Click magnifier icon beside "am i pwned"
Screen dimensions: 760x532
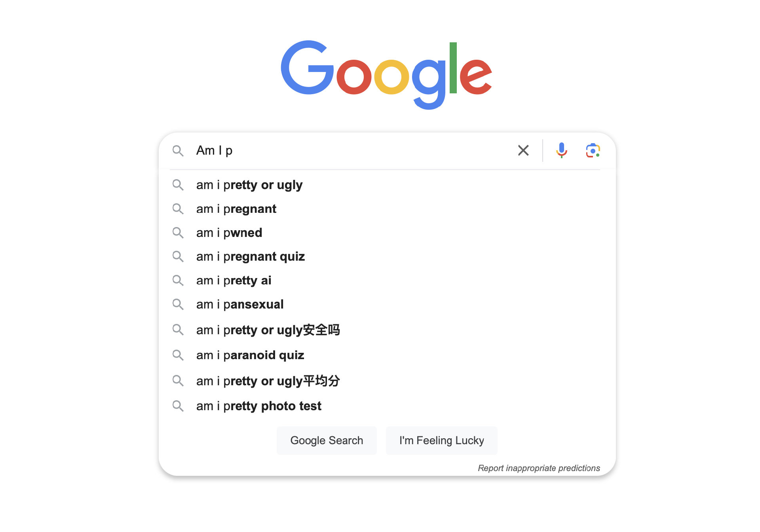pos(178,233)
